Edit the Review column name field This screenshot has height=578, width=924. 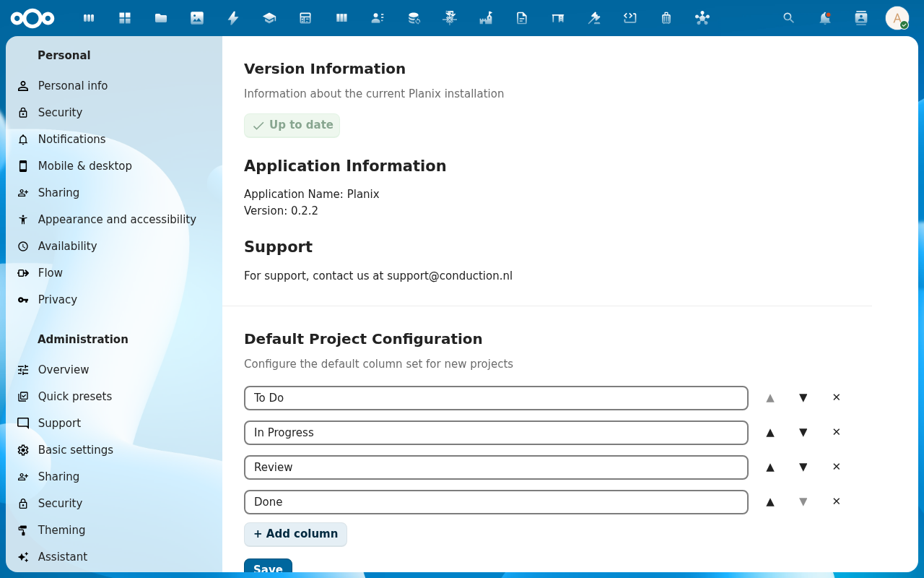[x=496, y=467]
